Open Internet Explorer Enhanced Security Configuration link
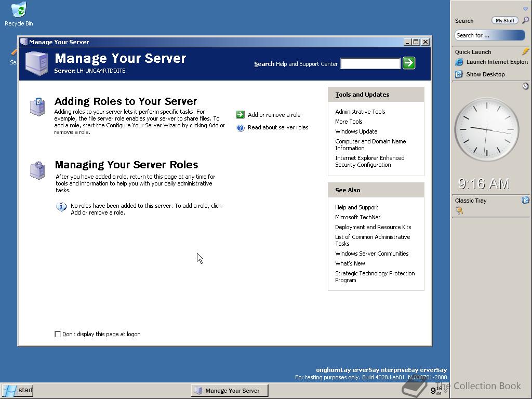 (370, 161)
